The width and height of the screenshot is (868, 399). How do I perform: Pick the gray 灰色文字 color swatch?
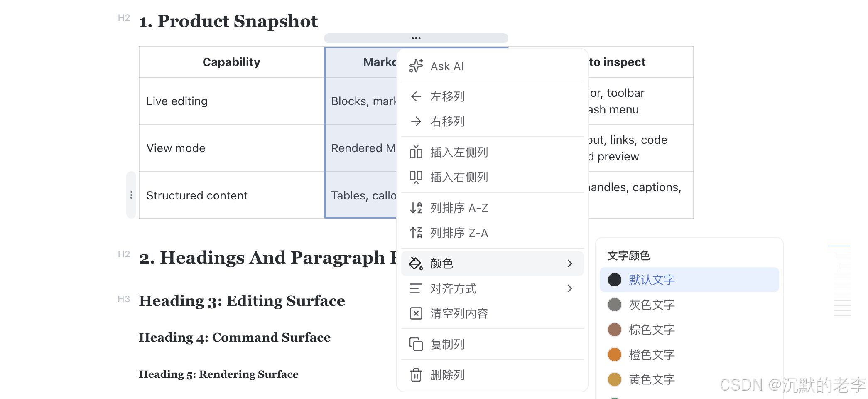615,305
